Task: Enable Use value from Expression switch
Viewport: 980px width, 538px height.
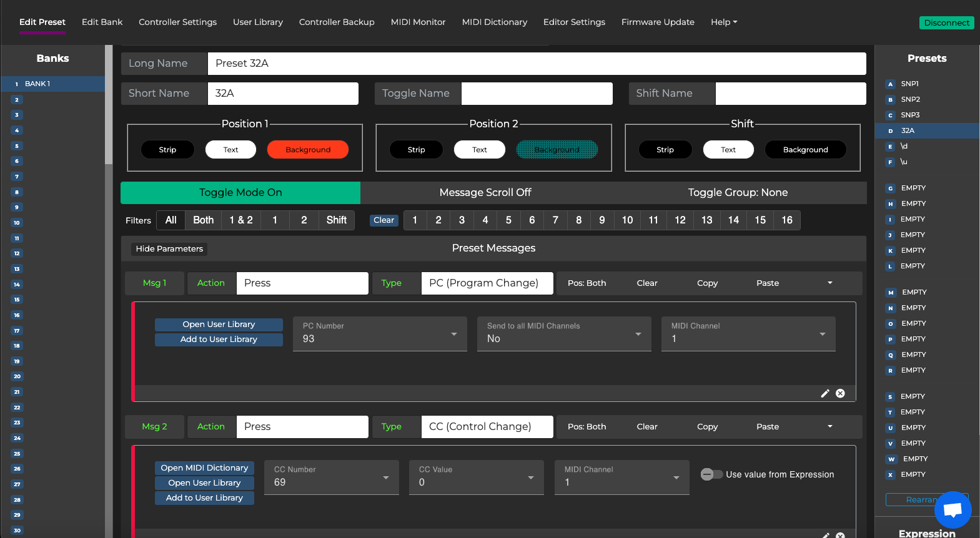Action: [x=711, y=474]
